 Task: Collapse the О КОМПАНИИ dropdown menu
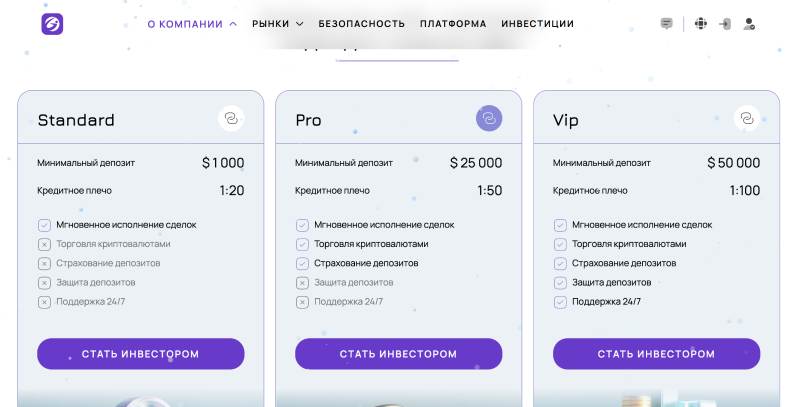pos(192,24)
